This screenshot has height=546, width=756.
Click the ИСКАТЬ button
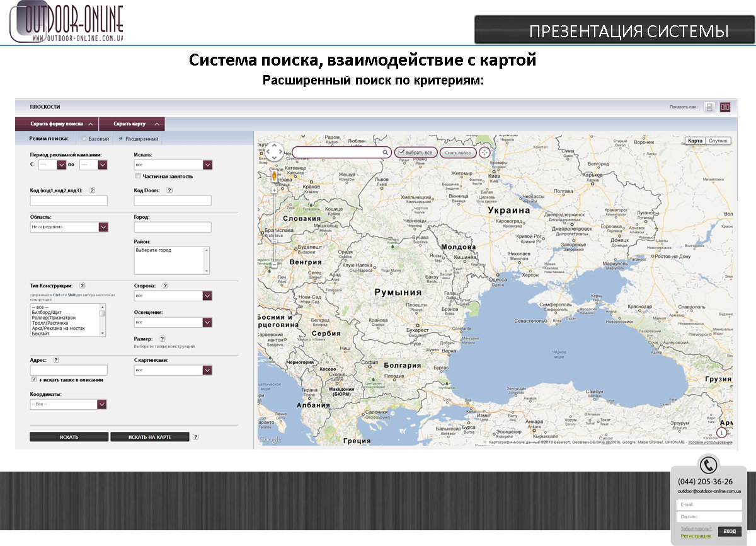click(x=69, y=436)
